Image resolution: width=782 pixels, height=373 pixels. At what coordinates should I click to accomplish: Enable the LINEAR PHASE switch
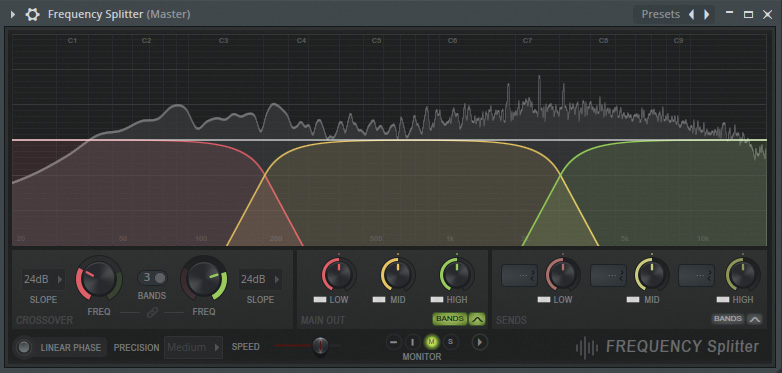(x=24, y=347)
